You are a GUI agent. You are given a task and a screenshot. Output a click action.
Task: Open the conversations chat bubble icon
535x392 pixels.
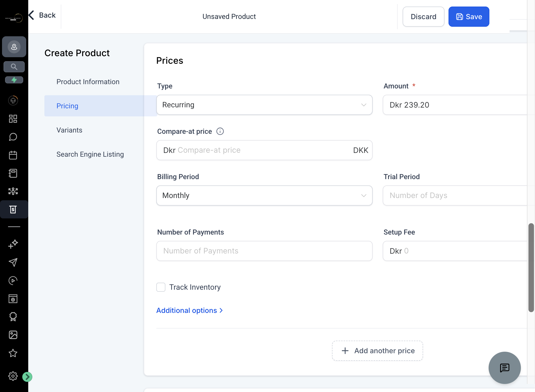click(x=13, y=137)
